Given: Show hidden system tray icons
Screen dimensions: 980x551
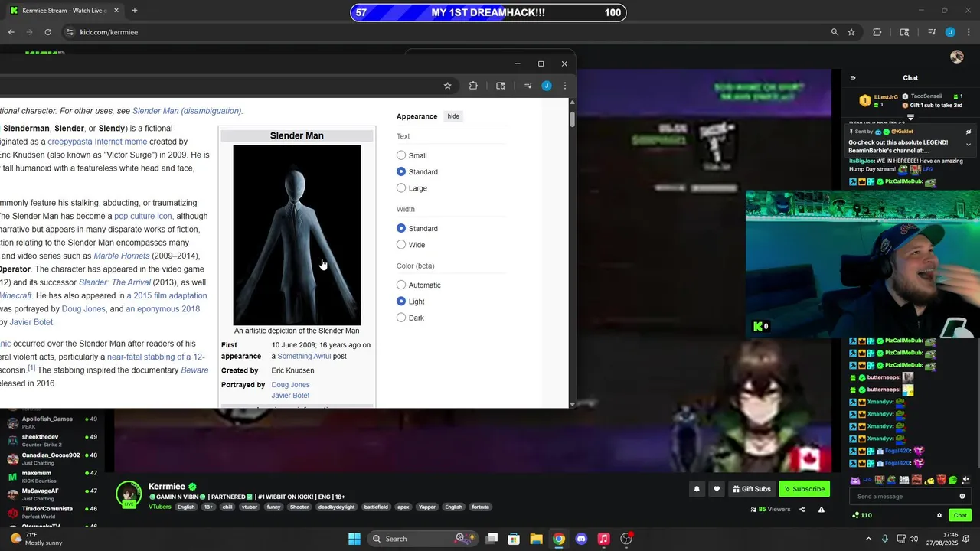Looking at the screenshot, I should coord(868,539).
